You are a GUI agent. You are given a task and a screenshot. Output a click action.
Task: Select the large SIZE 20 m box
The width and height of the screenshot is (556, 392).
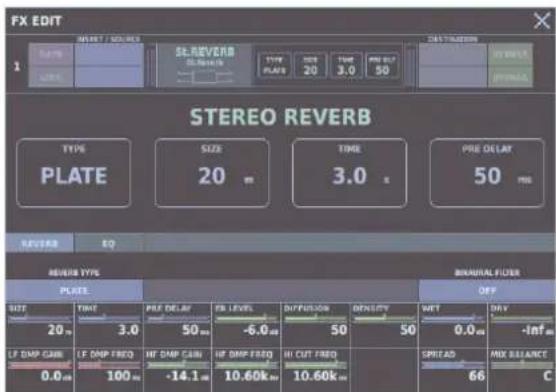pyautogui.click(x=212, y=173)
